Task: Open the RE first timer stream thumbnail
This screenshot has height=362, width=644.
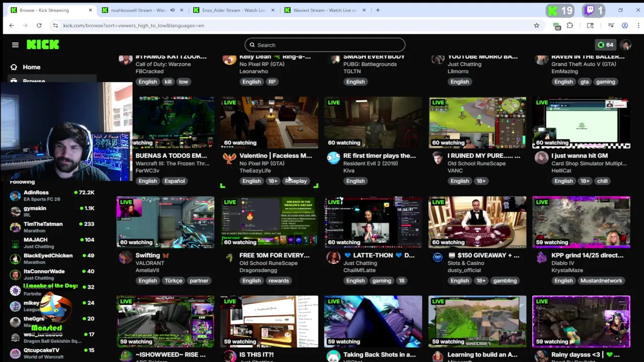Action: pyautogui.click(x=373, y=123)
